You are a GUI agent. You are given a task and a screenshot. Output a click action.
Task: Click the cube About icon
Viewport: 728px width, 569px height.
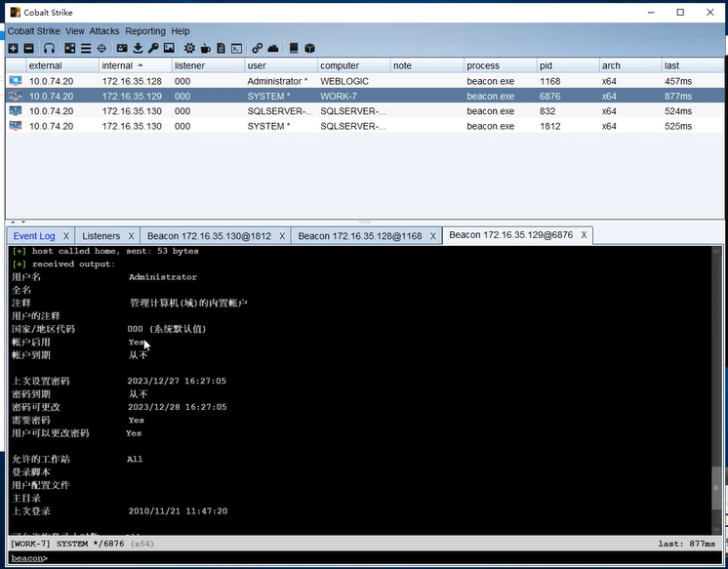(x=309, y=48)
